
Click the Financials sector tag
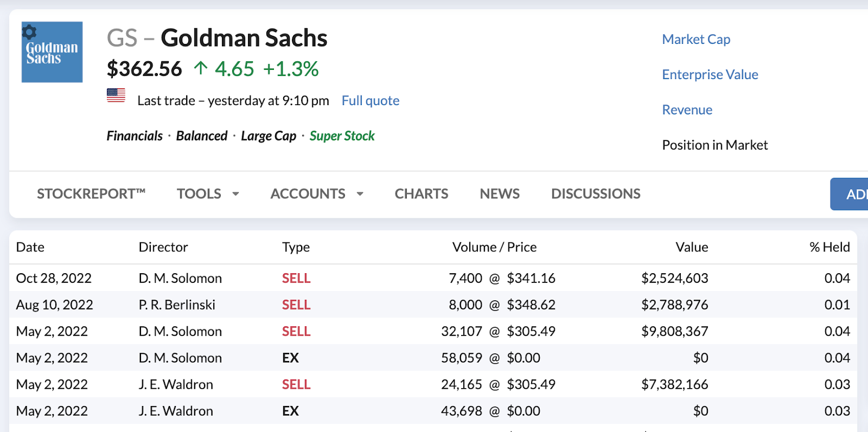point(135,136)
